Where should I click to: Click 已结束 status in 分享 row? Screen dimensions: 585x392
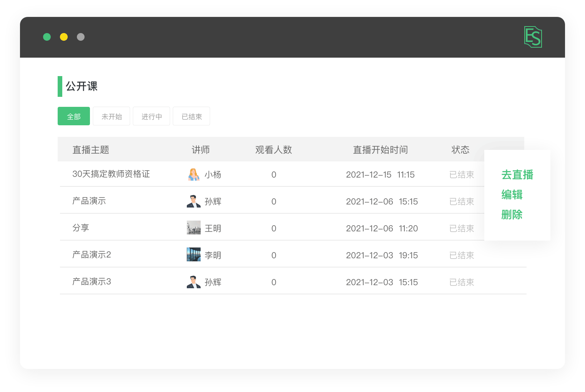462,229
